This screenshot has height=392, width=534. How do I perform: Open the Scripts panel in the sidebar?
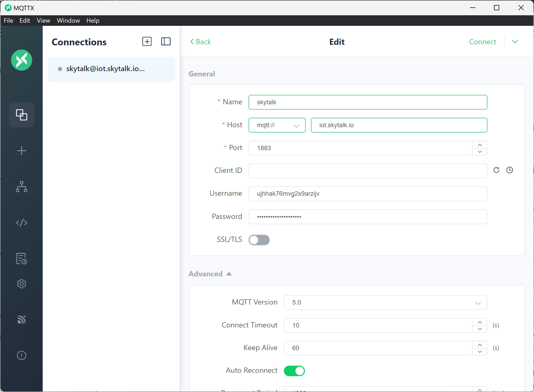(21, 223)
